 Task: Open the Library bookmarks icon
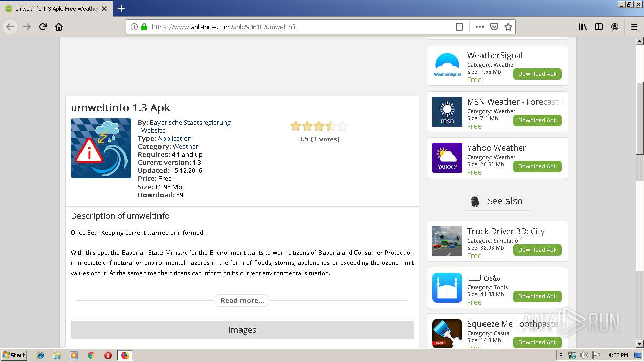coord(583,27)
